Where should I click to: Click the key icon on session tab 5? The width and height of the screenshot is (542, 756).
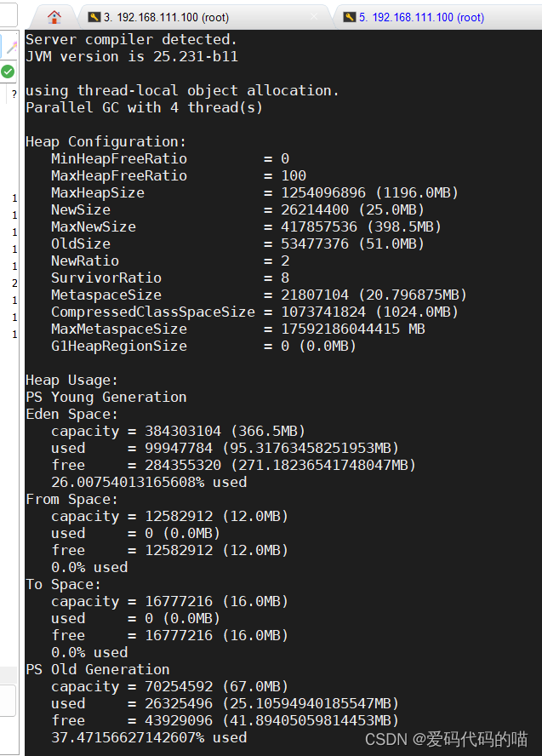pos(350,15)
